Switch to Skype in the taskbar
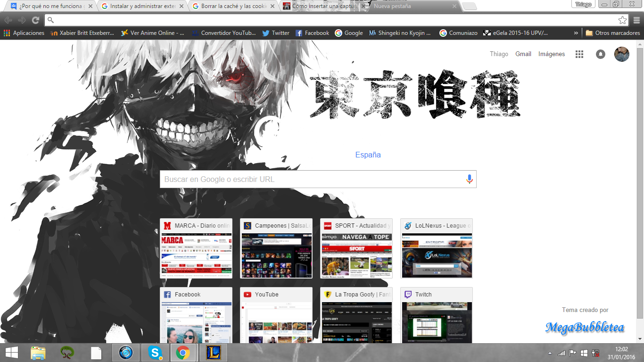 tap(155, 353)
